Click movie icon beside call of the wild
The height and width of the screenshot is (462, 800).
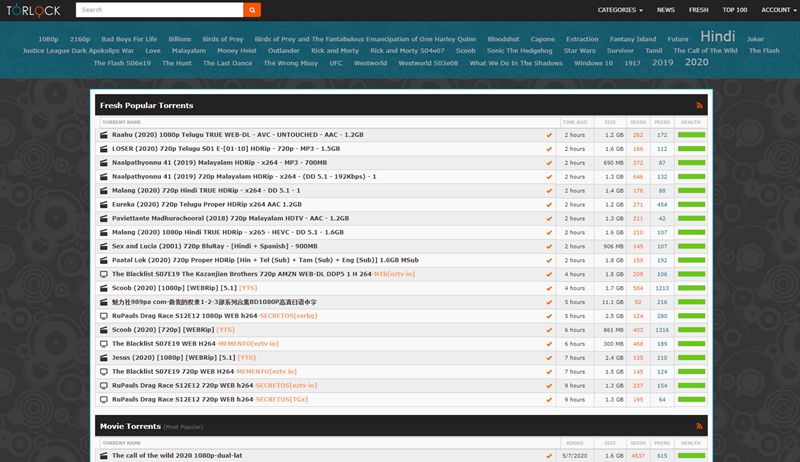point(104,456)
